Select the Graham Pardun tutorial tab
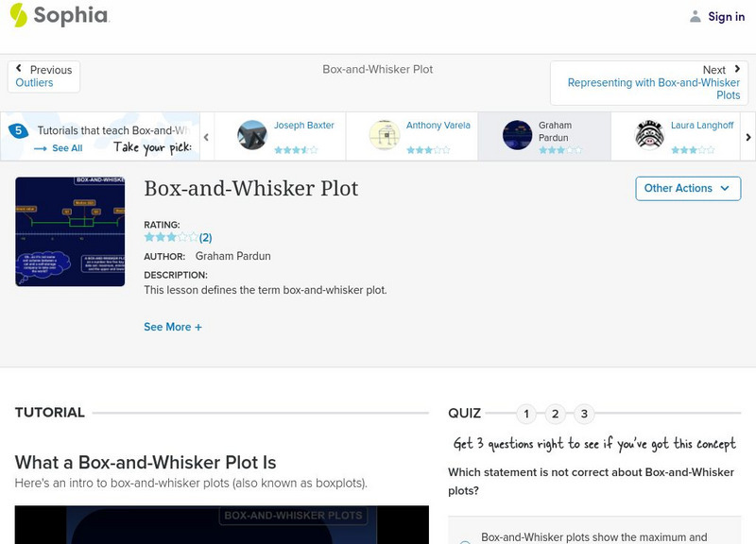This screenshot has height=544, width=756. tap(544, 136)
